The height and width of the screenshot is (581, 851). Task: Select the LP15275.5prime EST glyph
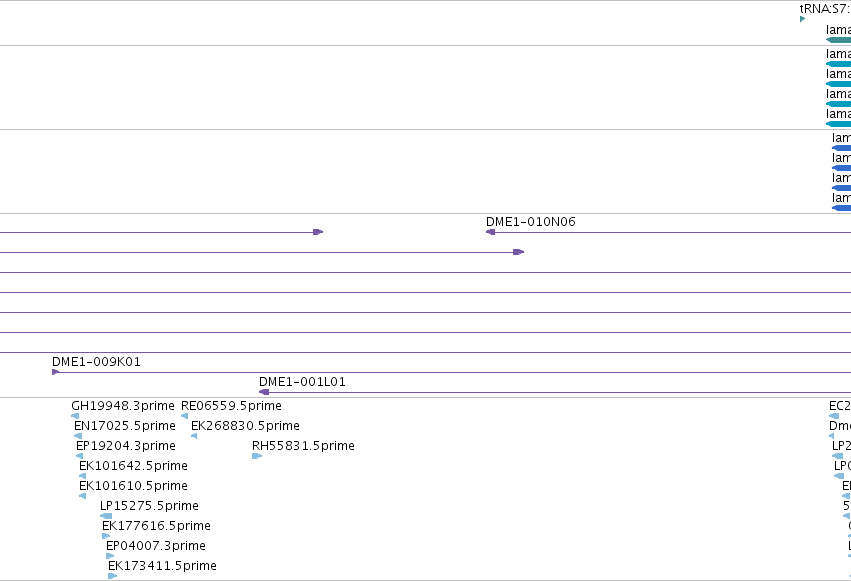[106, 516]
